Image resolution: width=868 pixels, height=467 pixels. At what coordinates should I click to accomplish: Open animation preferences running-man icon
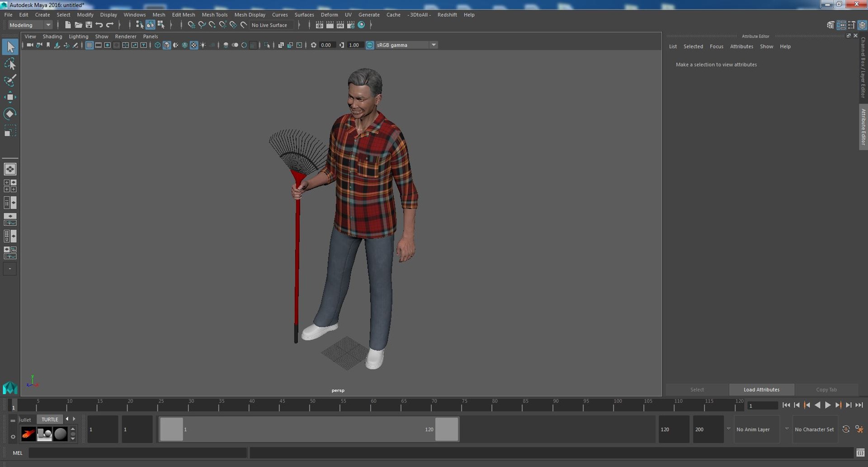pos(859,429)
